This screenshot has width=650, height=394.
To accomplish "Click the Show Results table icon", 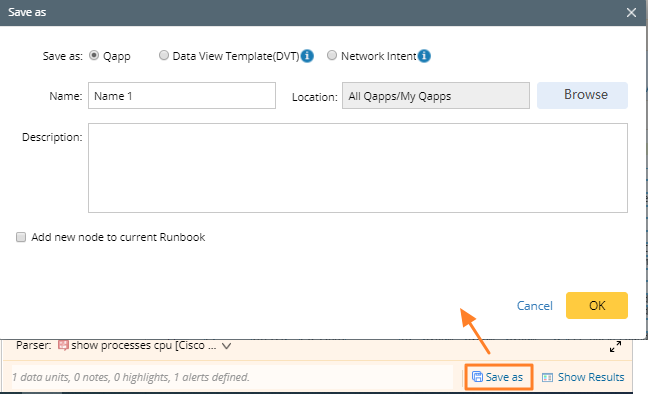I will (547, 377).
